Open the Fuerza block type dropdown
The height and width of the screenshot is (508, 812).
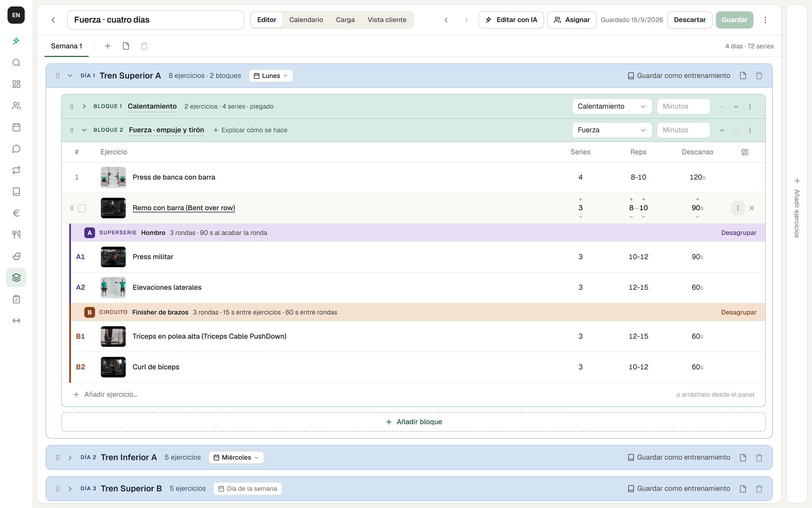tap(612, 130)
